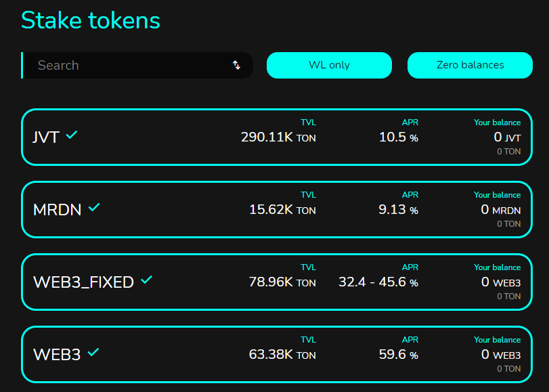Open the JVT staking pool card
Image resolution: width=549 pixels, height=392 pixels.
click(169, 137)
